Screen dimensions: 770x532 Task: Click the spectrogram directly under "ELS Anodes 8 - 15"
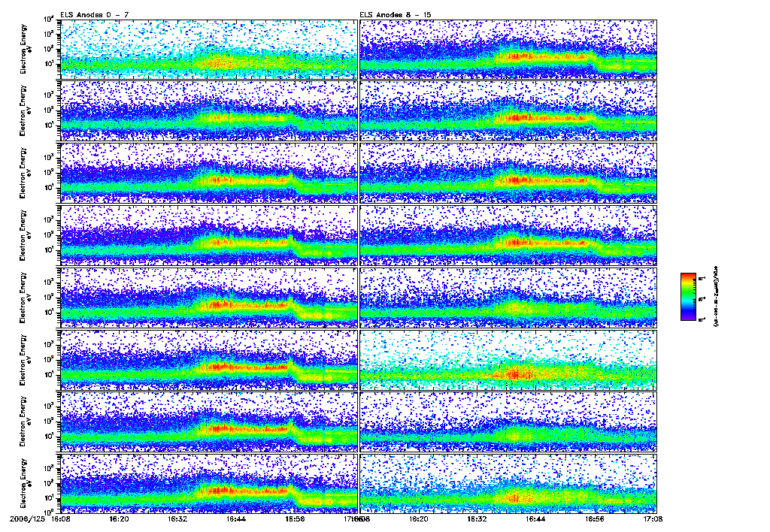click(x=508, y=49)
